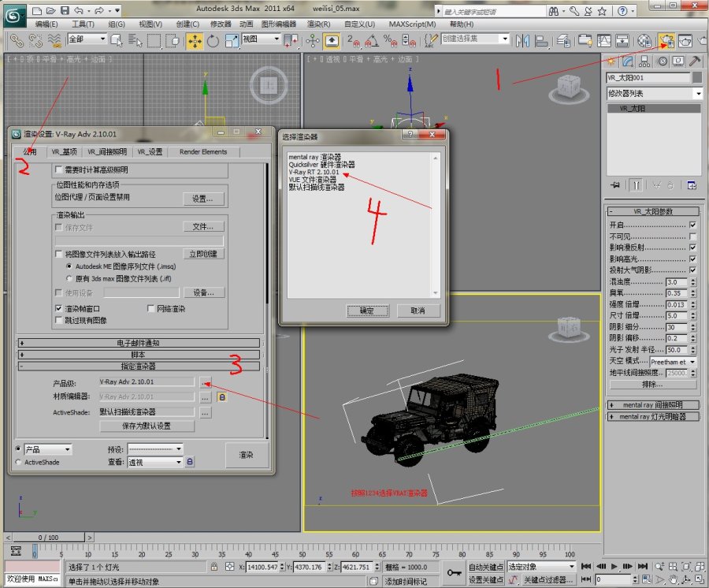
Task: Select 'Autodesk ME 图像序列文件 (.imsq)' radio
Action: pyautogui.click(x=69, y=266)
